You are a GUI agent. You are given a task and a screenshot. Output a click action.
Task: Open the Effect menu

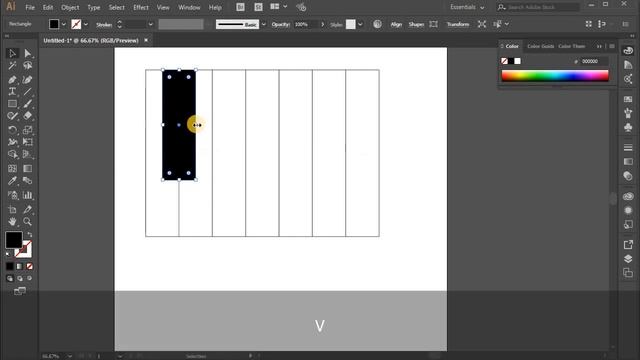click(x=141, y=7)
